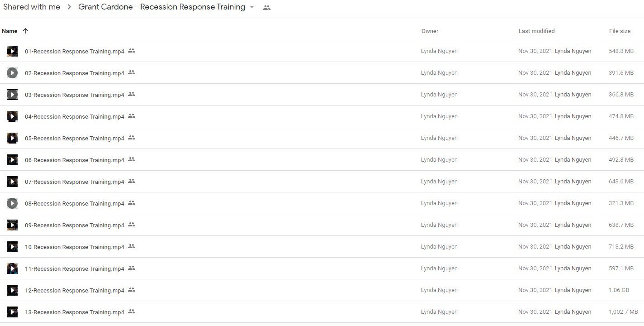Click File size column header
The image size is (644, 326).
pyautogui.click(x=620, y=31)
